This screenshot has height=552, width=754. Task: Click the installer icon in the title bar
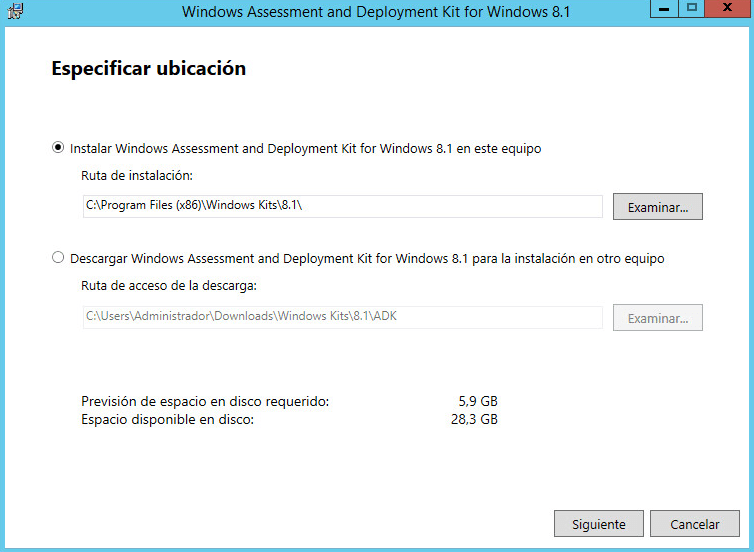pos(12,10)
